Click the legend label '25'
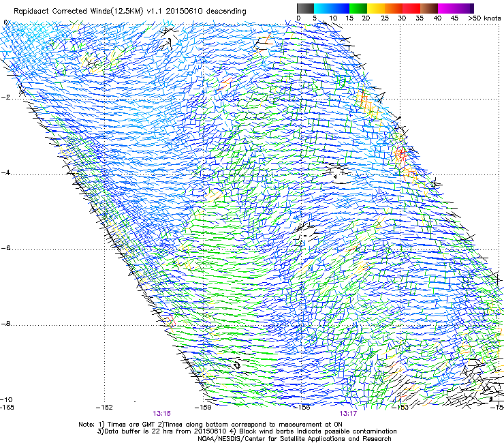 385,18
